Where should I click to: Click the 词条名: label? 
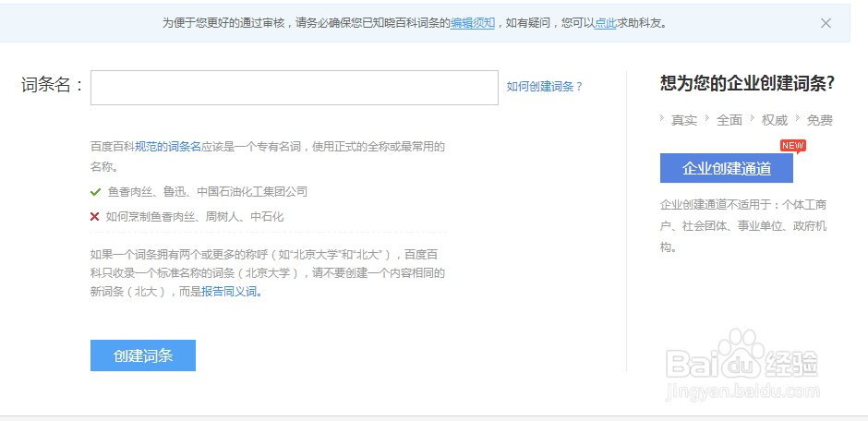point(52,85)
